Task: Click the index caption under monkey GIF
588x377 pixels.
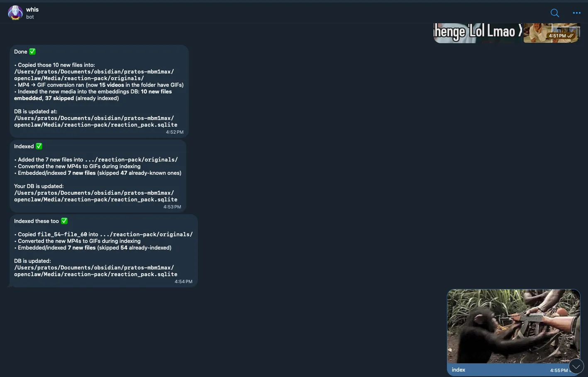Action: point(458,370)
